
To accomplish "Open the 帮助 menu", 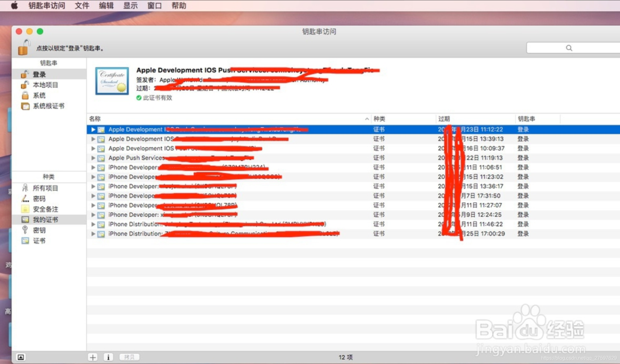I will 179,6.
